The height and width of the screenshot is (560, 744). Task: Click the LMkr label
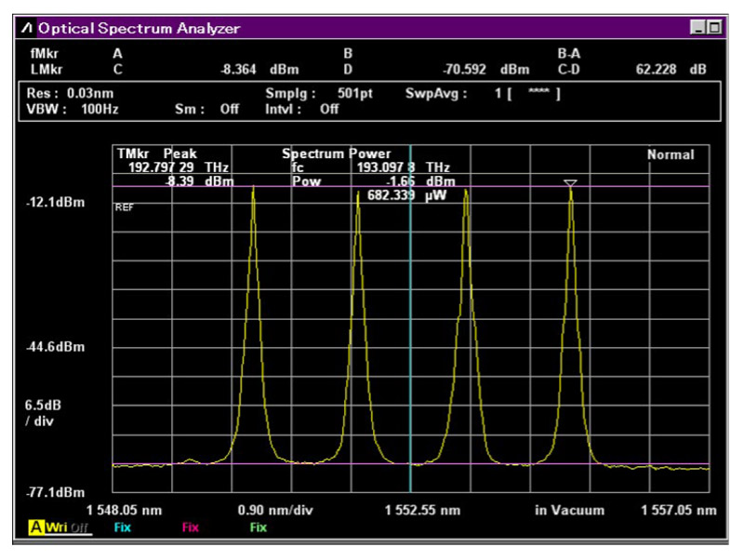[x=46, y=70]
